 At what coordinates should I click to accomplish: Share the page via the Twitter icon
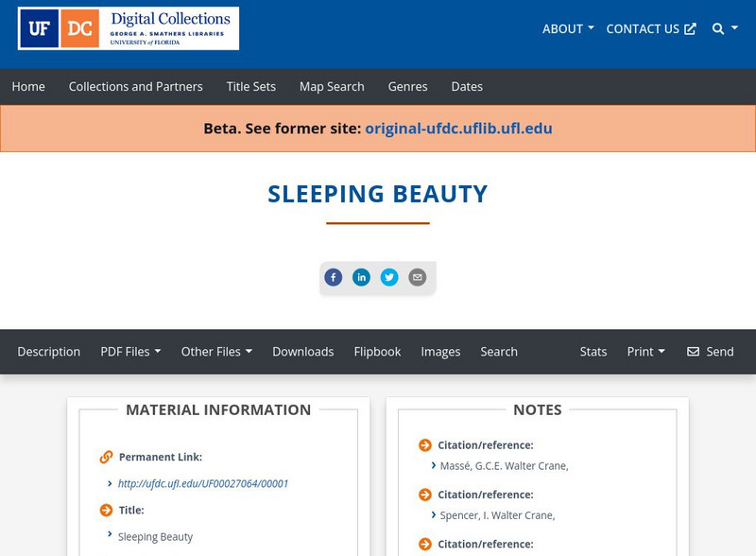coord(389,277)
